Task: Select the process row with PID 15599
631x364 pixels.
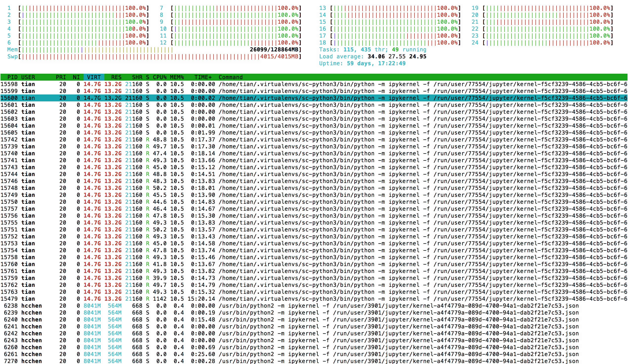Action: click(314, 91)
